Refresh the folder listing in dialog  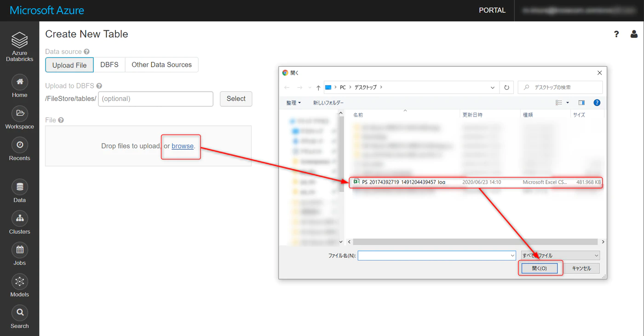click(507, 87)
